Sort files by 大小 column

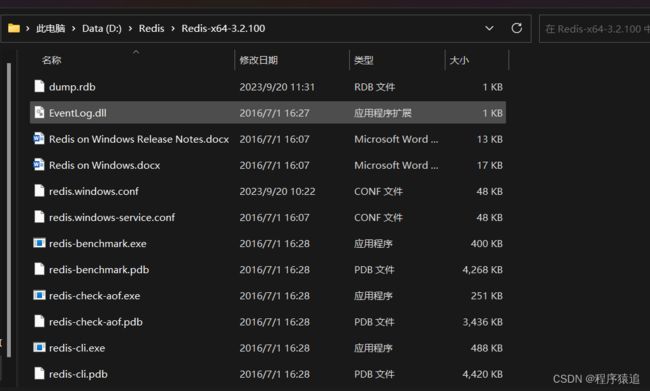(x=459, y=60)
